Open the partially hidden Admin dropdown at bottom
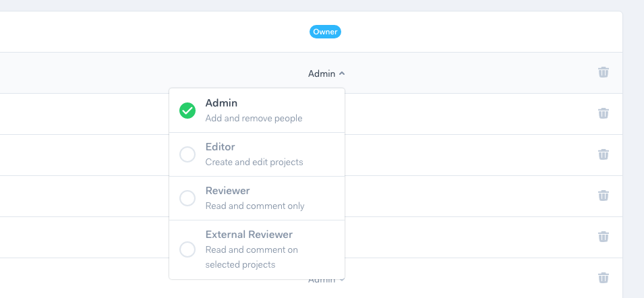Screen dimensions: 644x298 (326, 280)
